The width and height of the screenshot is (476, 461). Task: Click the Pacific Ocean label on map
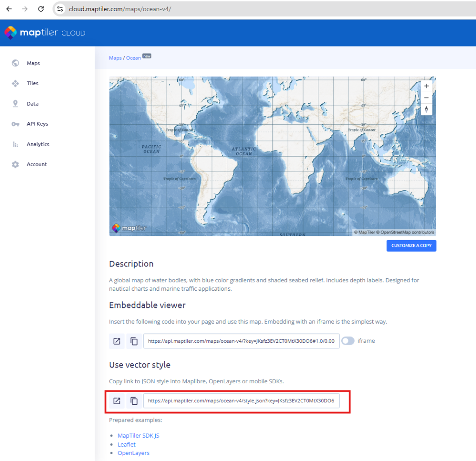[152, 149]
